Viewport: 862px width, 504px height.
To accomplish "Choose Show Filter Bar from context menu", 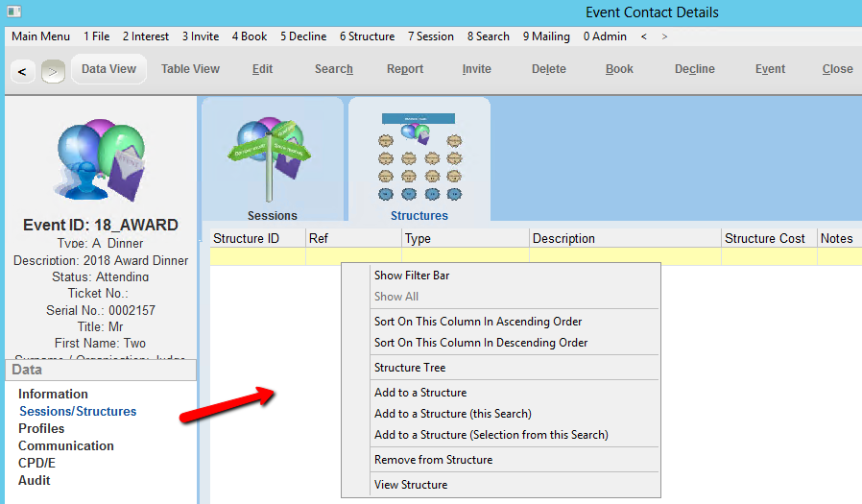I will tap(411, 276).
